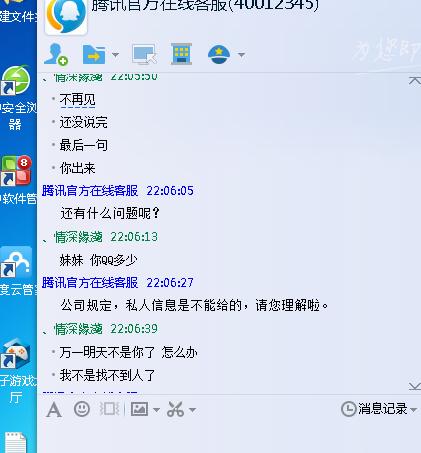
Task: Click the send file folder icon
Action: (94, 55)
